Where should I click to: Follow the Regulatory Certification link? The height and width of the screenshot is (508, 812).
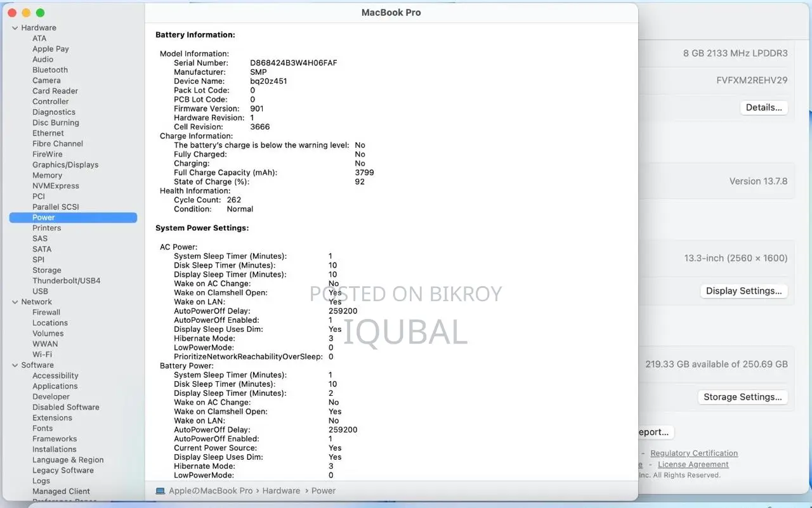694,453
